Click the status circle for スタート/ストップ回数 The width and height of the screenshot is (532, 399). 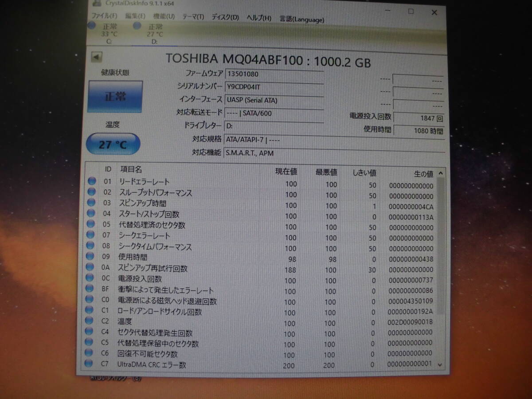click(91, 213)
